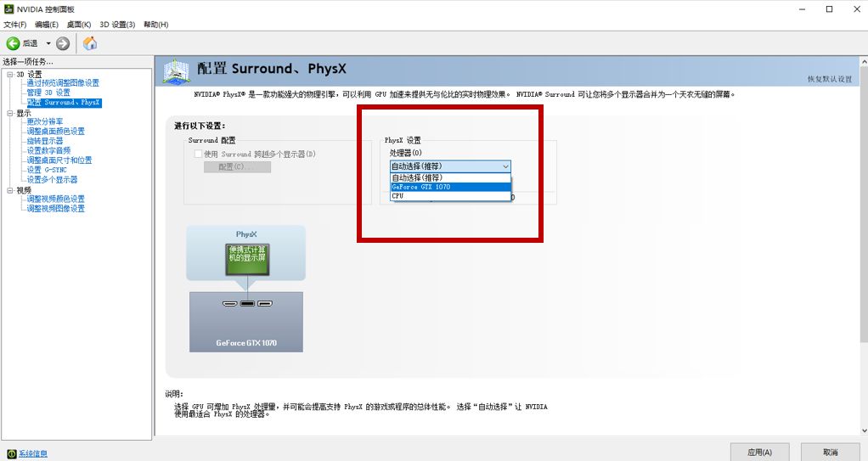The width and height of the screenshot is (868, 461).
Task: Select 设置多个显示器 in task tree
Action: 52,180
